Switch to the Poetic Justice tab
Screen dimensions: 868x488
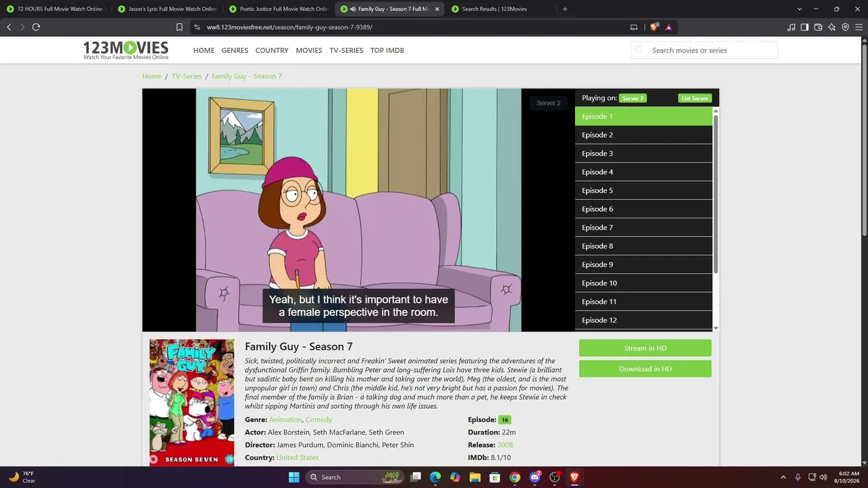pos(278,9)
